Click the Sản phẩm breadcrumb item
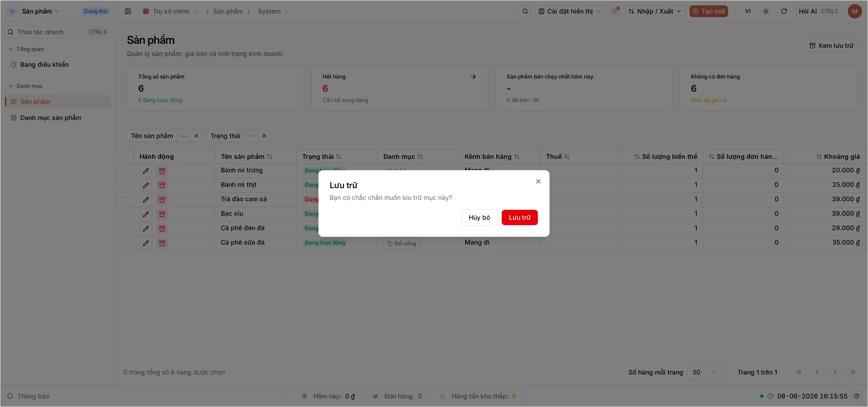Image resolution: width=868 pixels, height=407 pixels. (228, 11)
